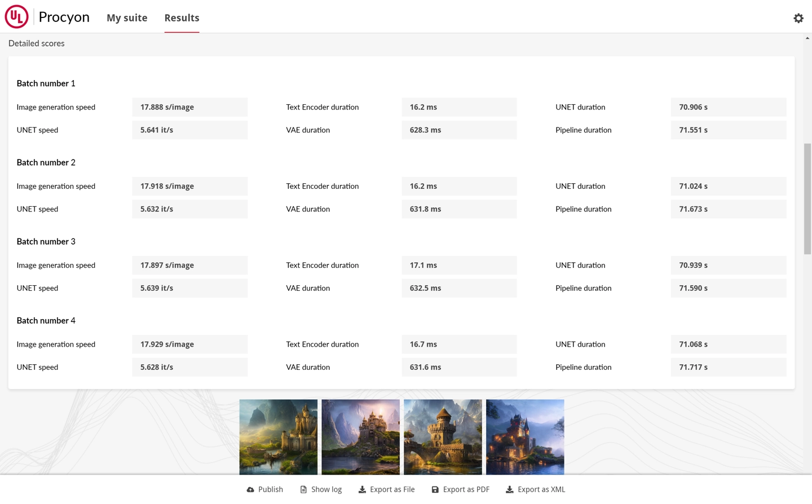Open settings via the gear icon
Screen dimensions: 812x504
(798, 18)
